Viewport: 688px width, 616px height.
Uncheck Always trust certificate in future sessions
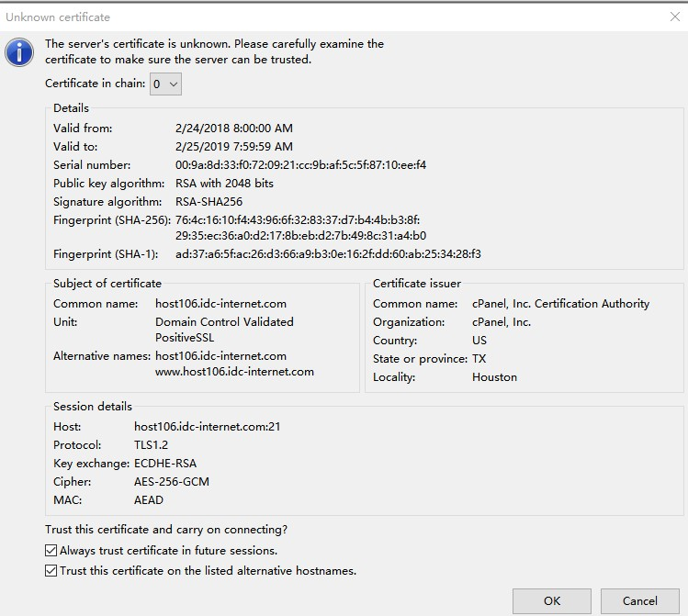(51, 551)
